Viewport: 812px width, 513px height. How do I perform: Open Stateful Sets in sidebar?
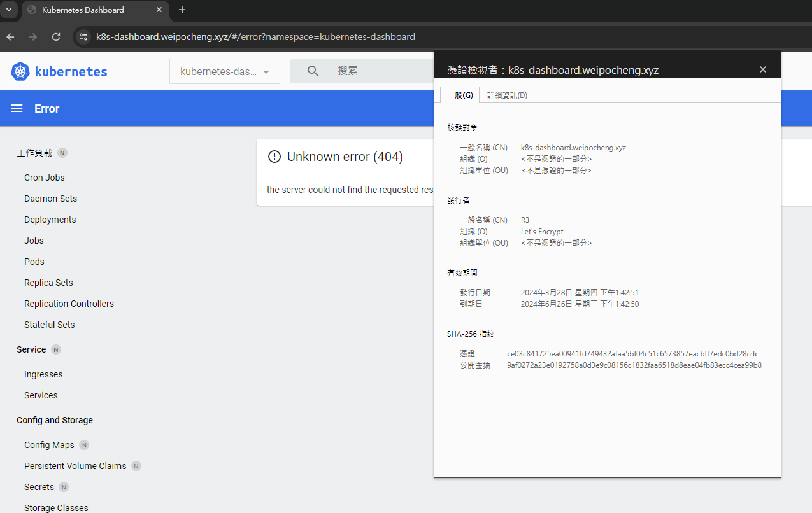click(x=49, y=325)
